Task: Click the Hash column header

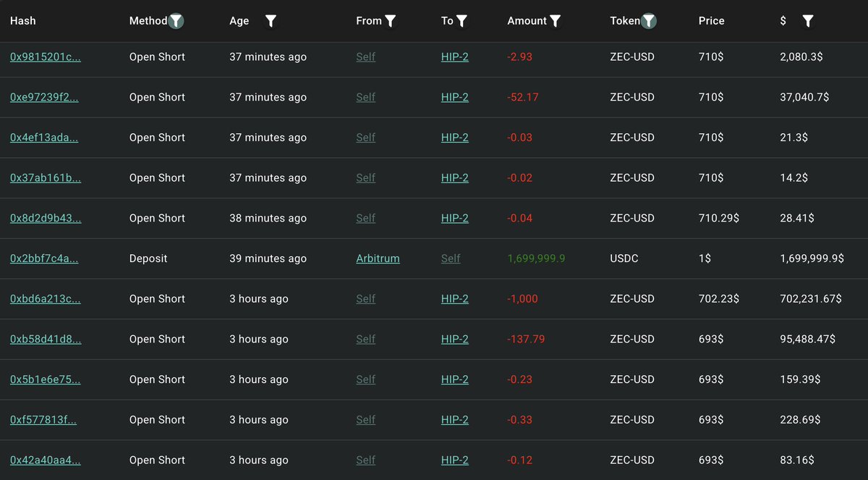Action: point(23,21)
